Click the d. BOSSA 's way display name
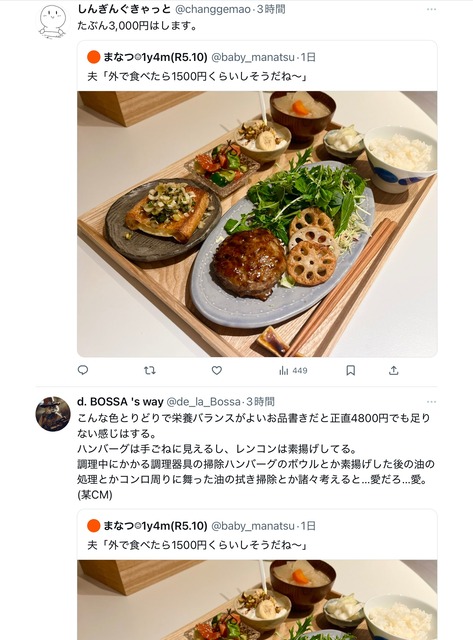Image resolution: width=473 pixels, height=640 pixels. 120,402
